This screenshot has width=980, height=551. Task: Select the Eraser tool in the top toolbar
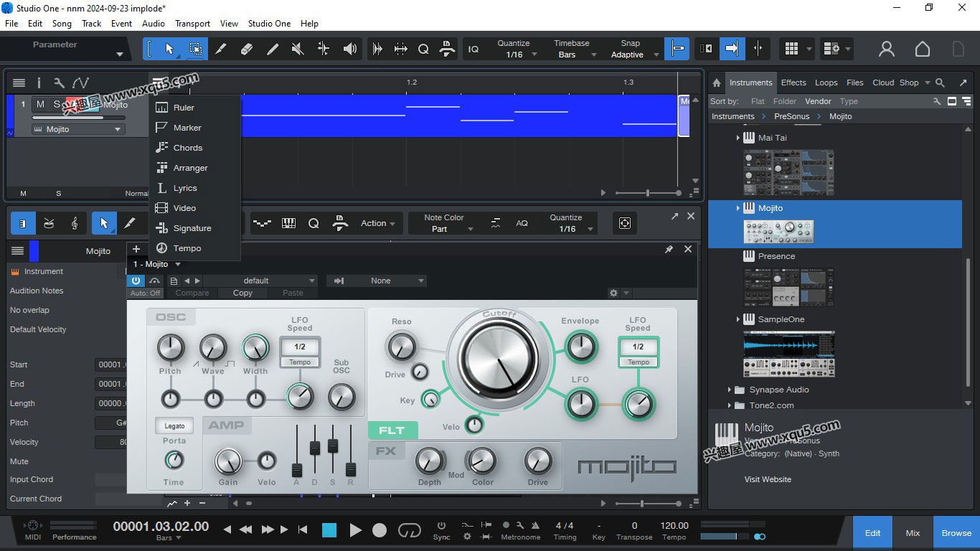[x=247, y=49]
